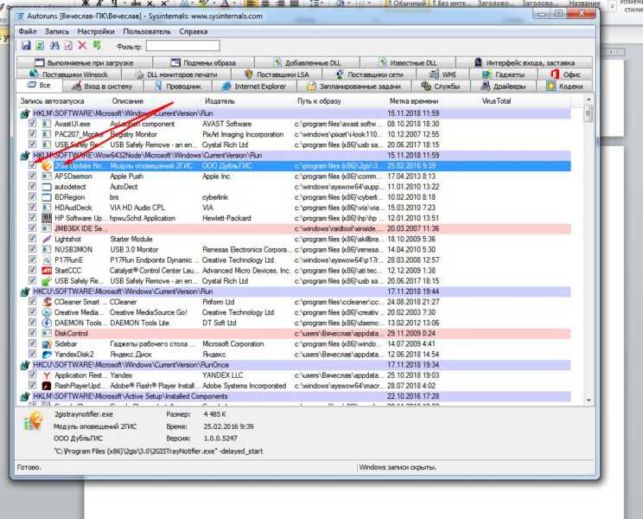Viewport: 643px width, 519px height.
Task: Click the binoculars Find toolbar icon
Action: [55, 46]
